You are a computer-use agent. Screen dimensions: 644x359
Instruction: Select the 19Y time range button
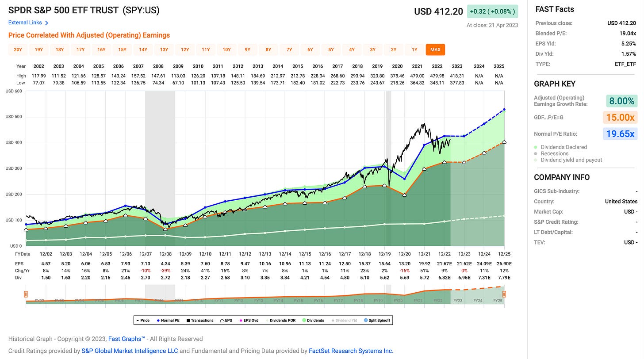pos(38,50)
